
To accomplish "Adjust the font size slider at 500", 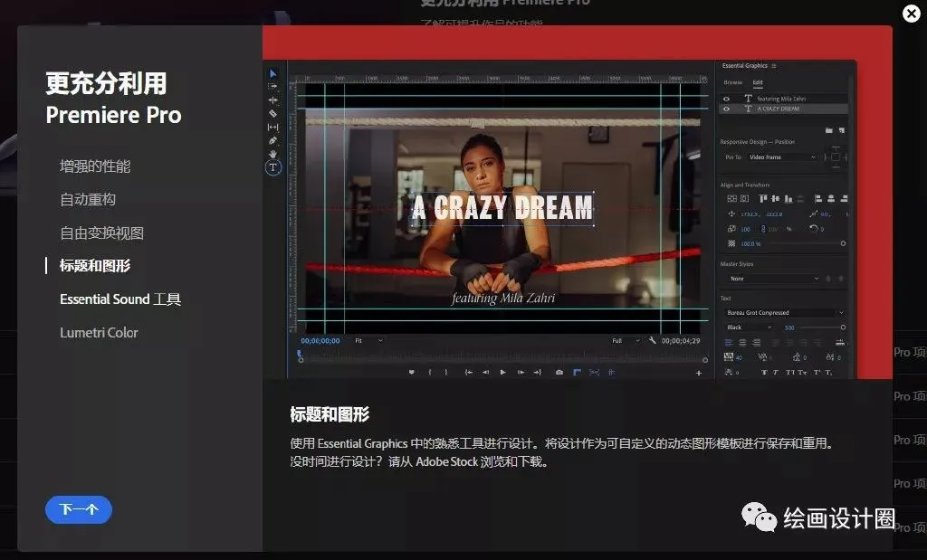I will click(x=843, y=327).
